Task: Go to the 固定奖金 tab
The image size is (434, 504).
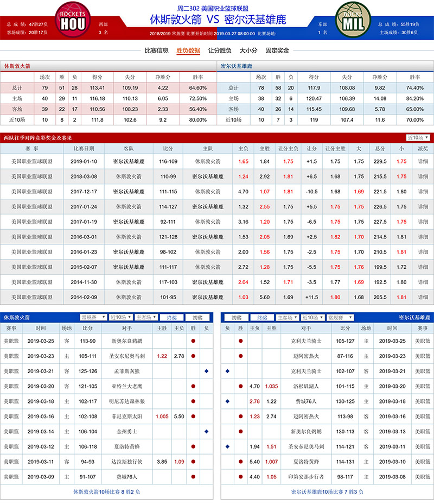Action: pyautogui.click(x=277, y=51)
